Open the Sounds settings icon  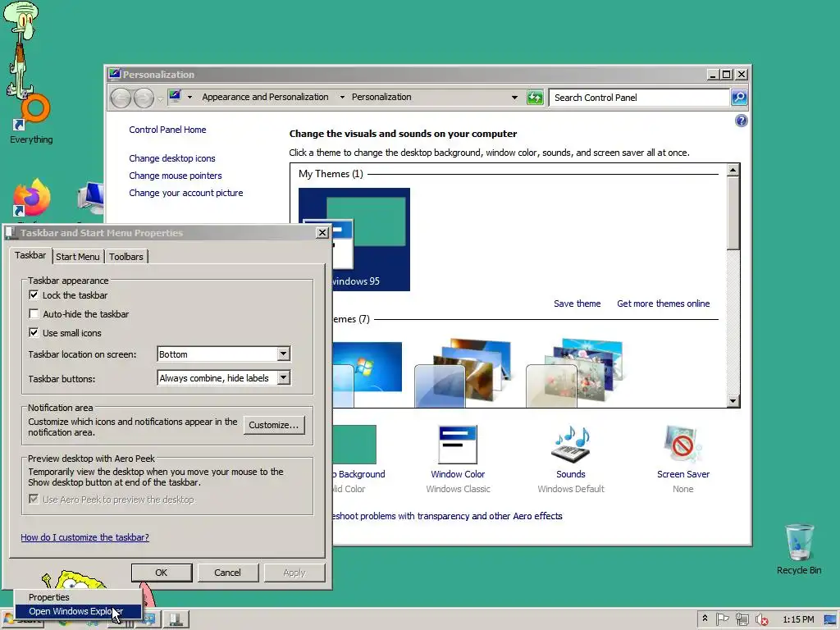pos(571,445)
